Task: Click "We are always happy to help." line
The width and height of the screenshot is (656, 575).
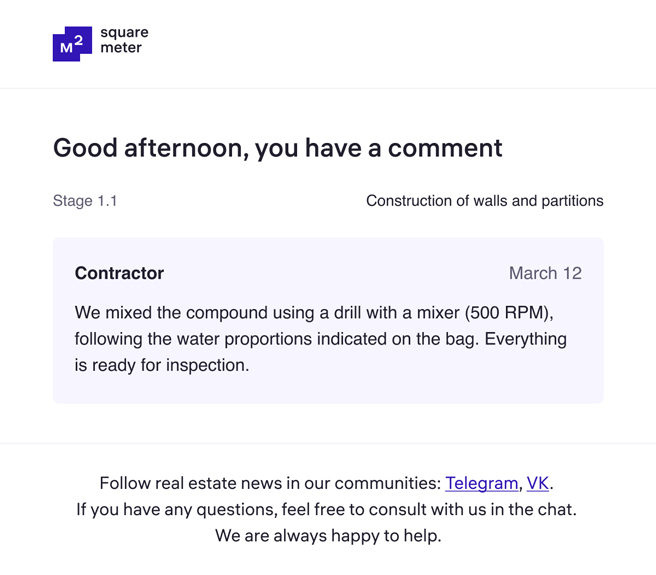Action: click(328, 535)
